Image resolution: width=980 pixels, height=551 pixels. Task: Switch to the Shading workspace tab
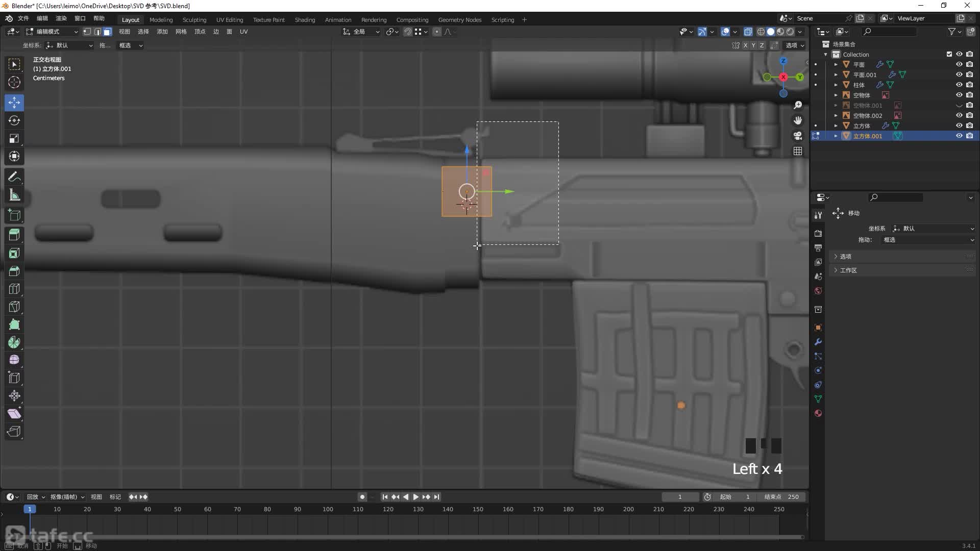pyautogui.click(x=305, y=20)
